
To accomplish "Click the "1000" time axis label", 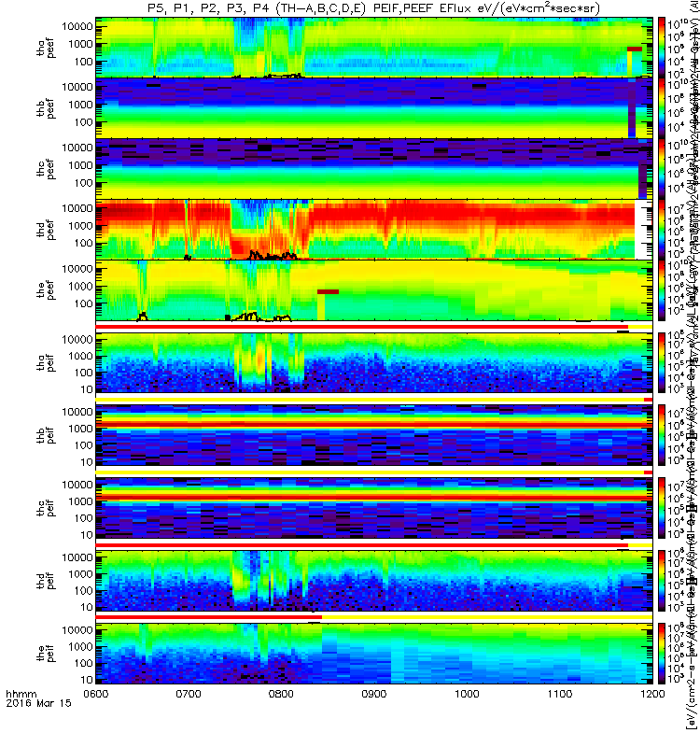I will tap(467, 694).
